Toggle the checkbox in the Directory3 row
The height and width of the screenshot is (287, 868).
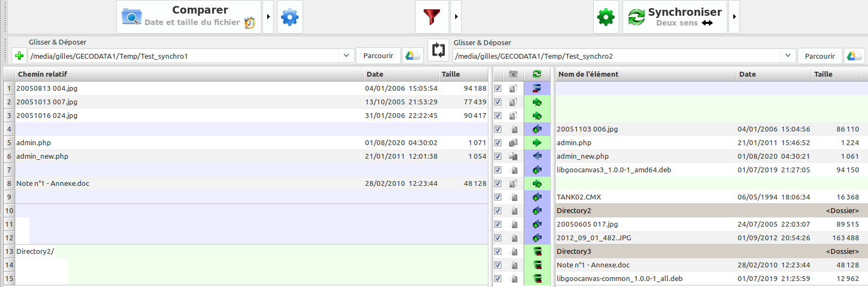[x=498, y=251]
